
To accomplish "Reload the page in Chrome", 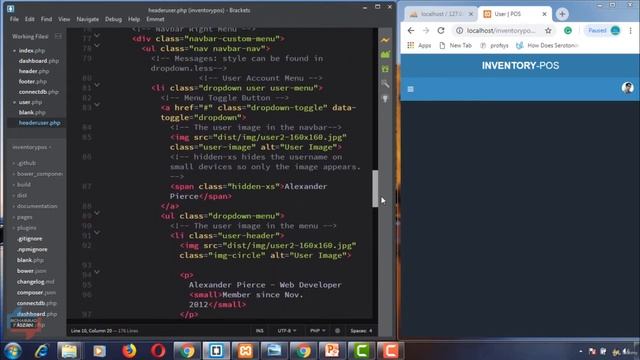I will pyautogui.click(x=441, y=31).
